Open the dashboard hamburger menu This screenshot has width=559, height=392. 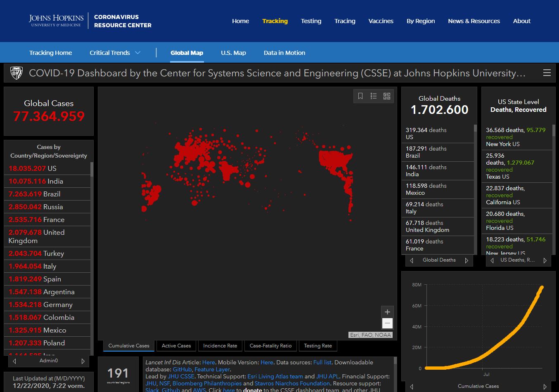547,73
